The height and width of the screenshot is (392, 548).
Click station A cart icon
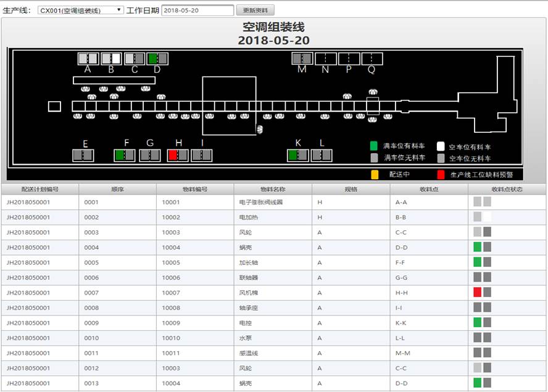coord(88,59)
